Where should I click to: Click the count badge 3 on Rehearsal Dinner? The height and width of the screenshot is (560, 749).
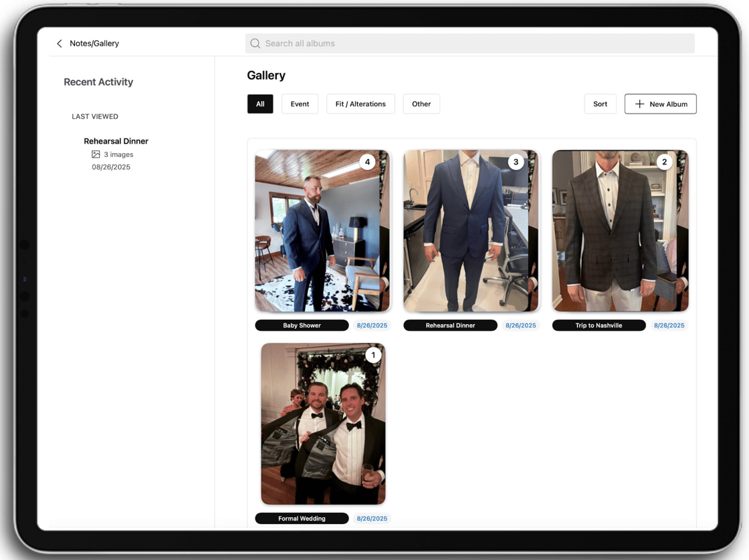[516, 162]
